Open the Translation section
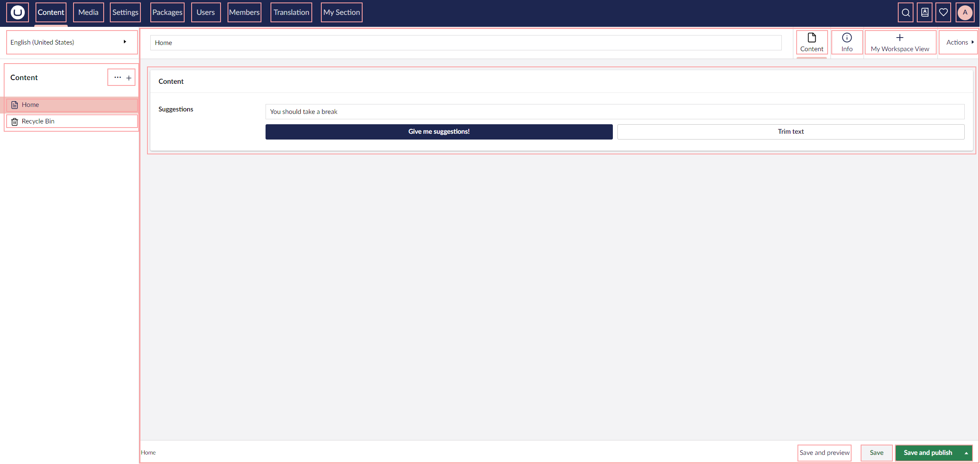Screen dimensions: 980x464 coord(291,12)
